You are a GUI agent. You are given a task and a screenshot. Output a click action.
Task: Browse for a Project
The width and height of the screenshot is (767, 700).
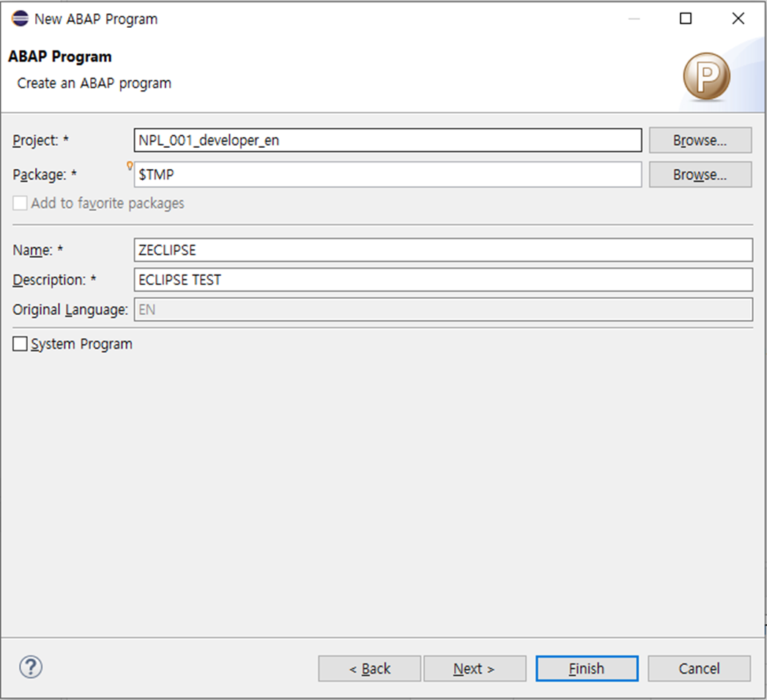pyautogui.click(x=700, y=141)
